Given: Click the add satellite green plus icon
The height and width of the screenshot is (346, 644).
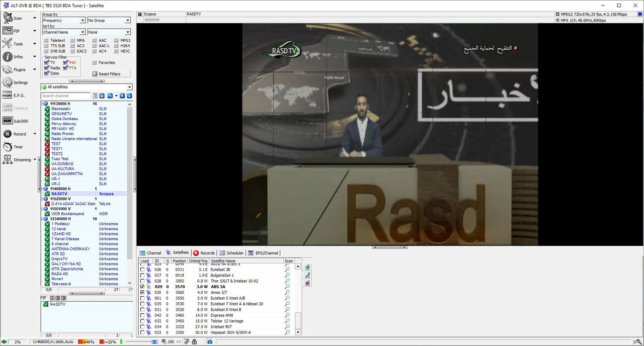Looking at the screenshot, I should 307,267.
